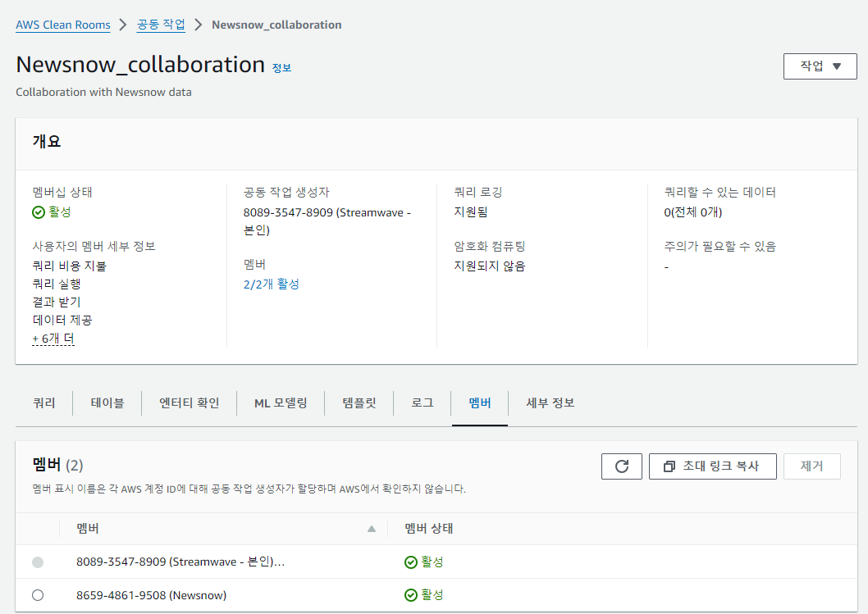Click the 'Newsnow_collaboration' breadcrumb text
Image resolution: width=868 pixels, height=614 pixels.
[276, 25]
